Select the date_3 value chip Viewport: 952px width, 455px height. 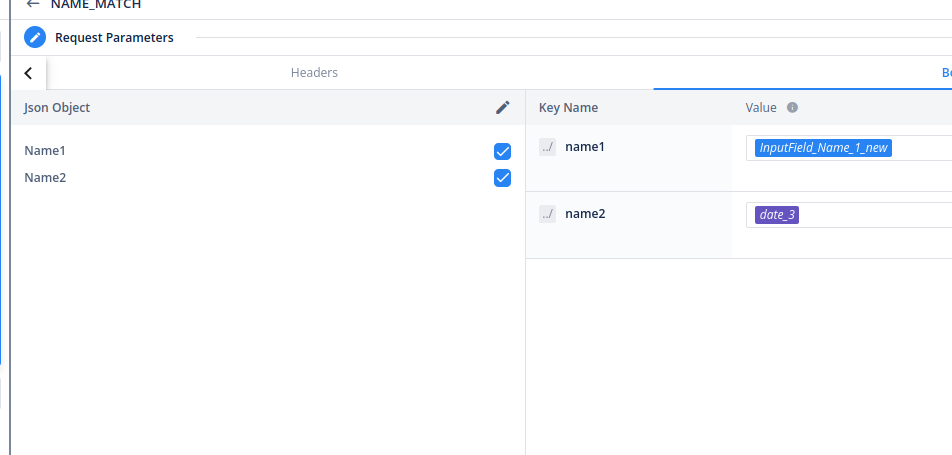tap(778, 215)
